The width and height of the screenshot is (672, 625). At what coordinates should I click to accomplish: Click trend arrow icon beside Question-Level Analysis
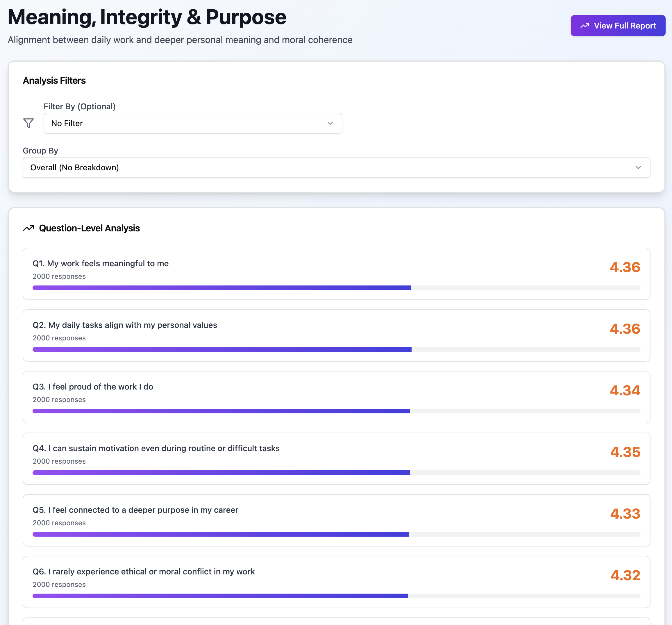pyautogui.click(x=28, y=228)
